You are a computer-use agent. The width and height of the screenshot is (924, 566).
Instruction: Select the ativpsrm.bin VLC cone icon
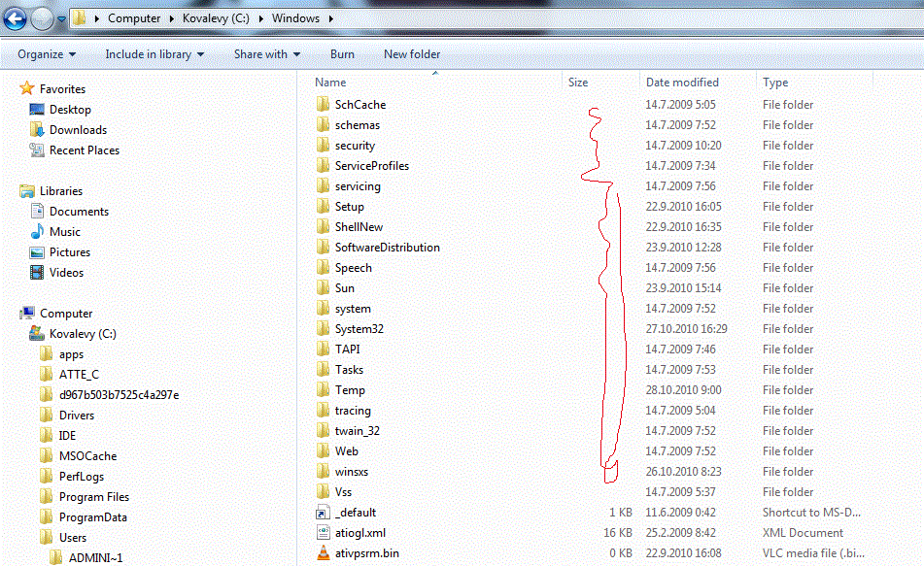[x=323, y=553]
